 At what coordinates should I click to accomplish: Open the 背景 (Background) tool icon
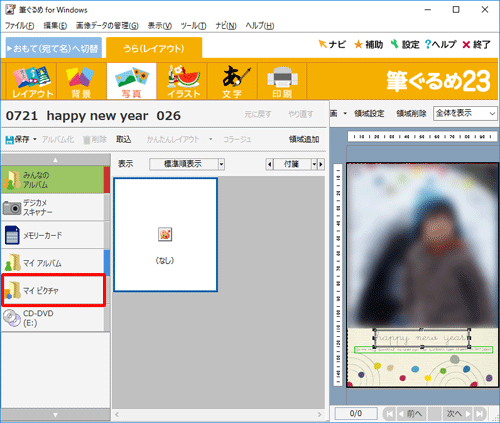(x=81, y=81)
